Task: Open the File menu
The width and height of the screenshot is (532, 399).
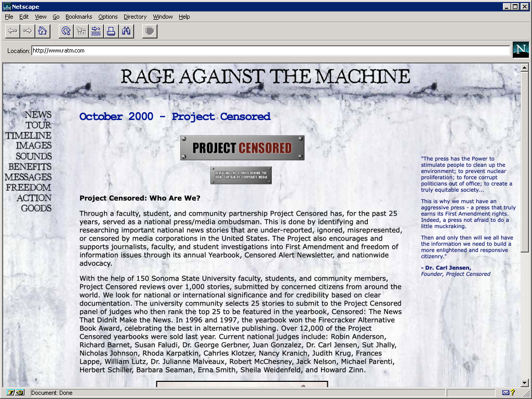Action: point(9,17)
